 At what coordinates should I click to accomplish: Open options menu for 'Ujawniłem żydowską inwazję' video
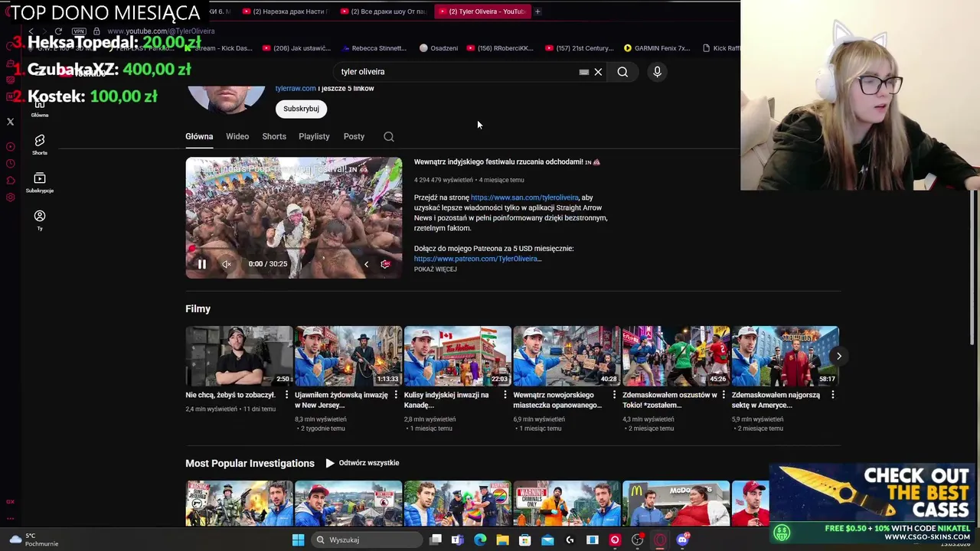click(396, 395)
